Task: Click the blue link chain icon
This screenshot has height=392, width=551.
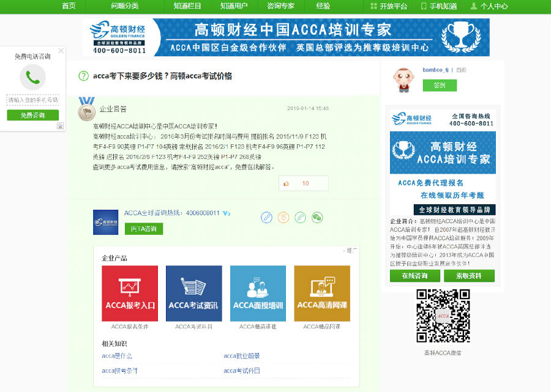Action: pos(267,218)
